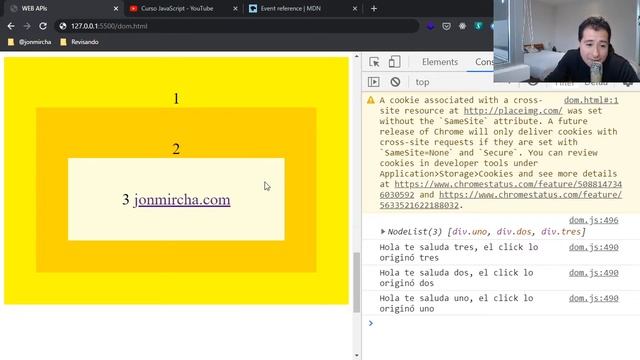Activate the DevTools inspect element picker

tap(374, 62)
